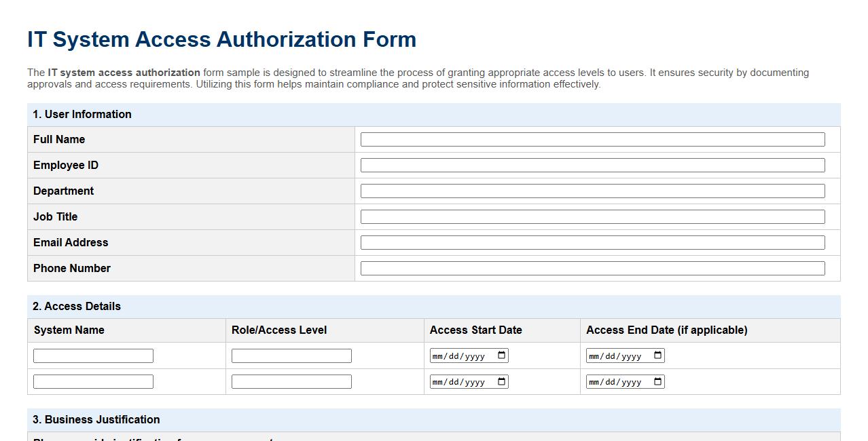Click the IT System Access Authorization Form title

221,39
